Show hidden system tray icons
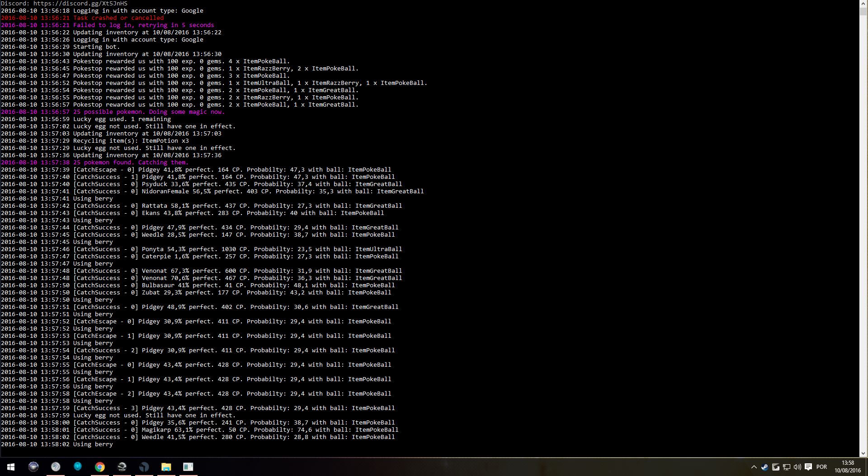This screenshot has height=476, width=868. click(x=754, y=467)
